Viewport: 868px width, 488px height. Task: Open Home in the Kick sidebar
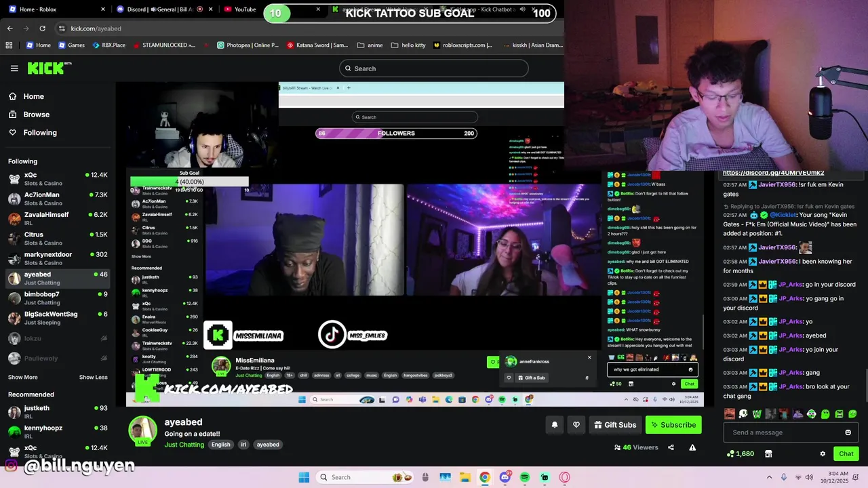tap(26, 96)
